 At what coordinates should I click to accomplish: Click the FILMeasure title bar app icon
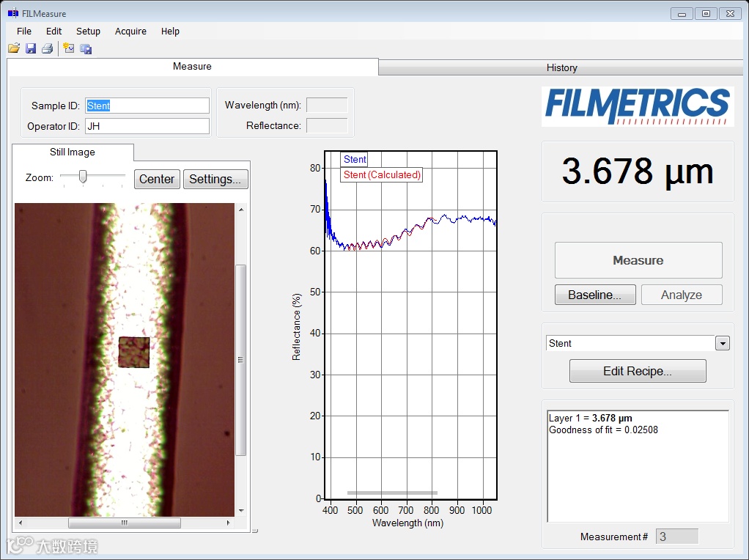coord(13,13)
